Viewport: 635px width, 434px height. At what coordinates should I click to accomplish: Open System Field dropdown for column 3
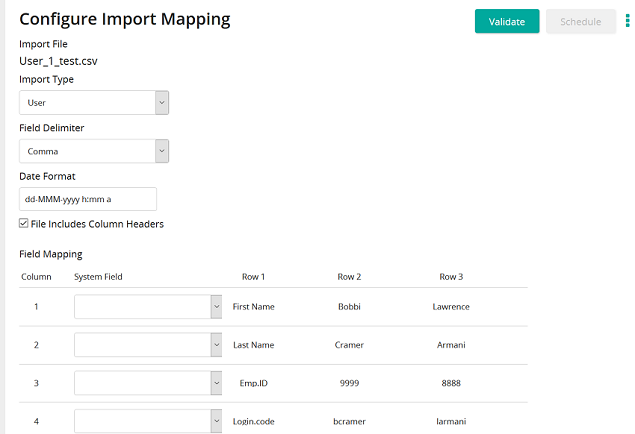click(148, 383)
